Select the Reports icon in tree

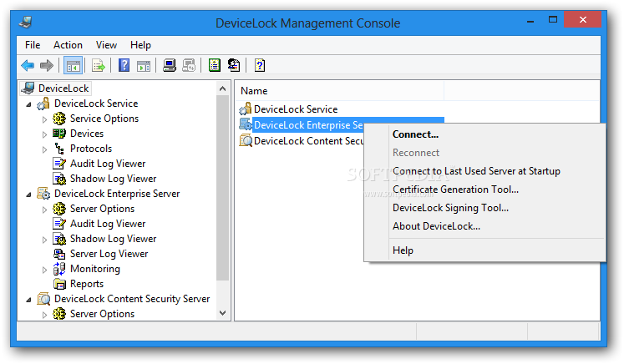pos(59,284)
